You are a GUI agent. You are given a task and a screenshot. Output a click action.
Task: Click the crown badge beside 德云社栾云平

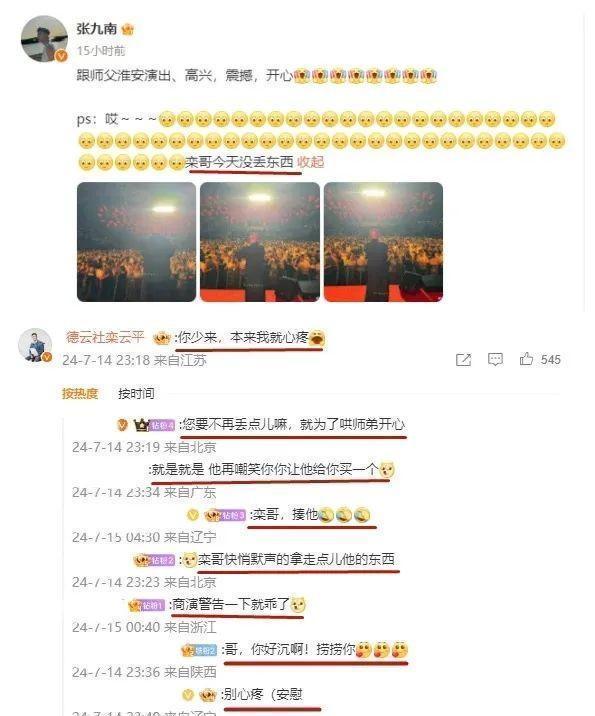pyautogui.click(x=161, y=338)
